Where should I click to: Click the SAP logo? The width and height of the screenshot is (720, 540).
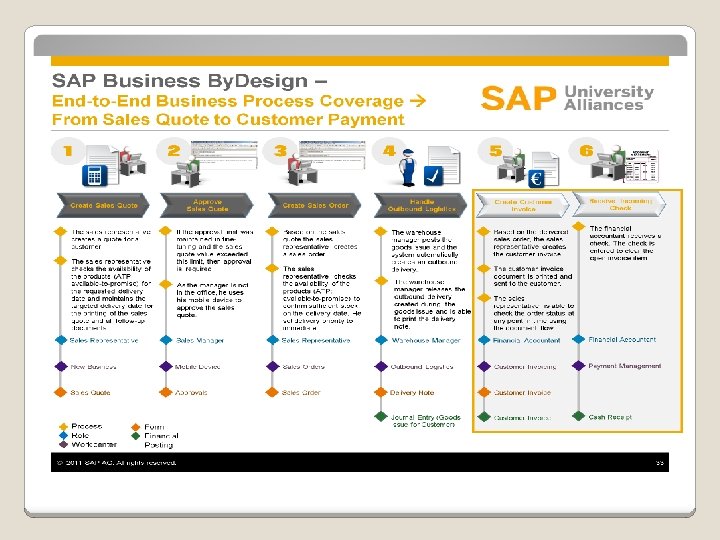(x=518, y=98)
